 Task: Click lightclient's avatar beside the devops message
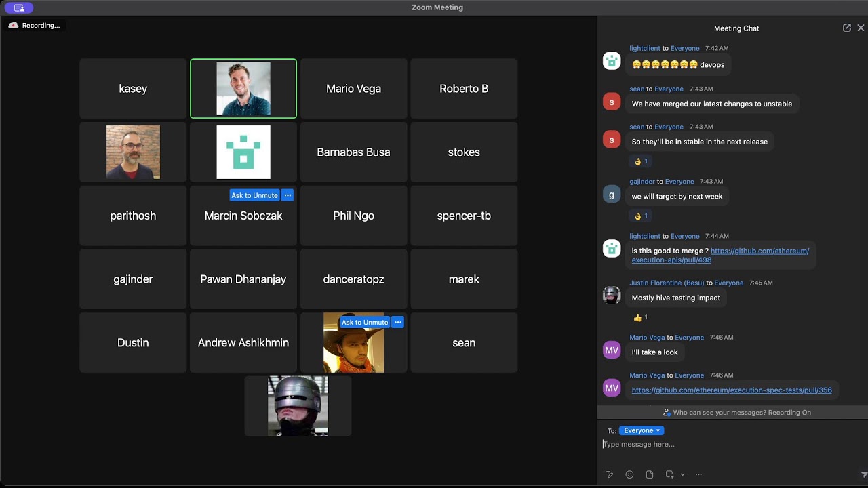pyautogui.click(x=612, y=61)
